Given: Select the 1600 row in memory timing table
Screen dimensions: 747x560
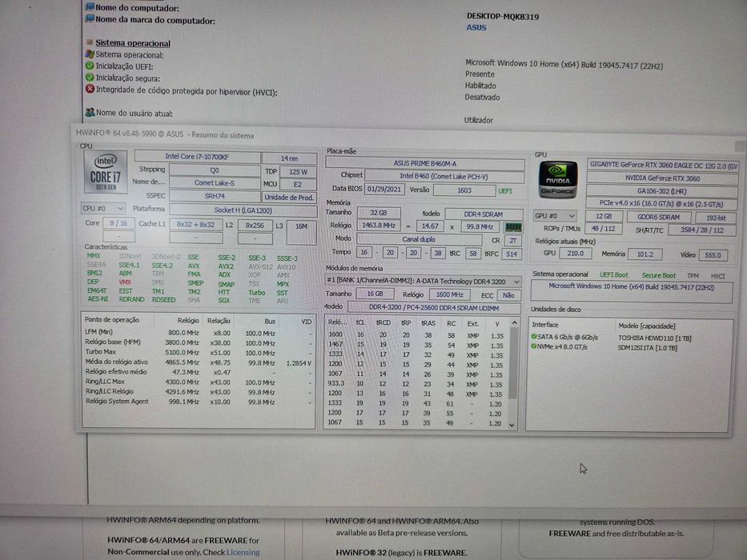Looking at the screenshot, I should point(416,335).
